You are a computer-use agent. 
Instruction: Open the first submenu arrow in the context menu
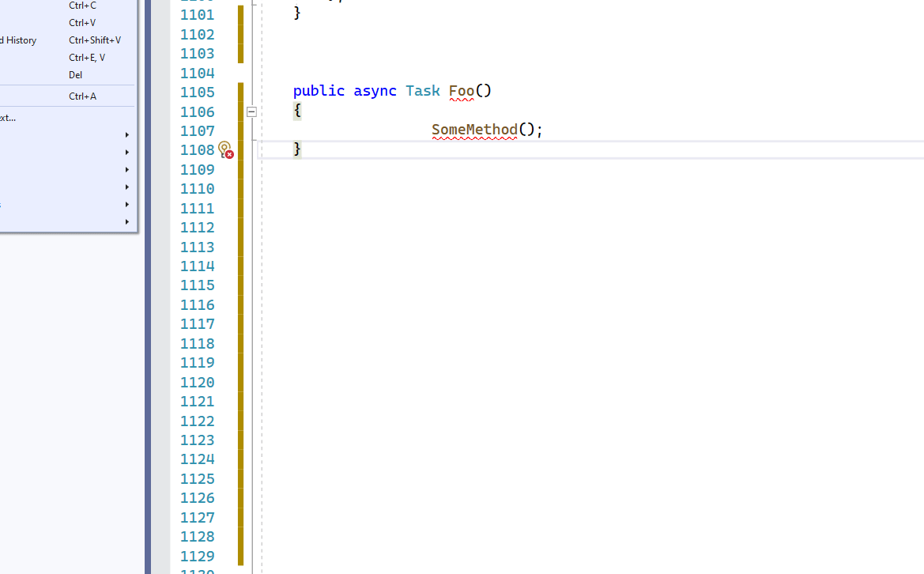126,134
